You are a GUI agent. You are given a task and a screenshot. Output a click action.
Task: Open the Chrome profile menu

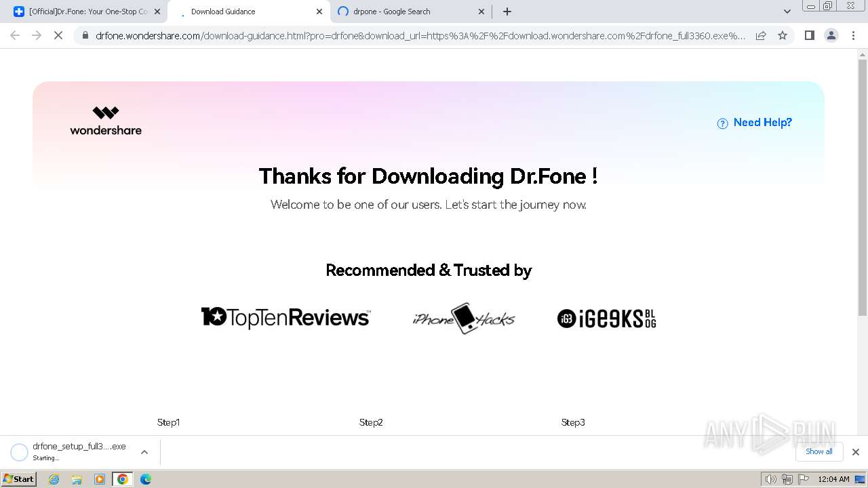point(831,35)
